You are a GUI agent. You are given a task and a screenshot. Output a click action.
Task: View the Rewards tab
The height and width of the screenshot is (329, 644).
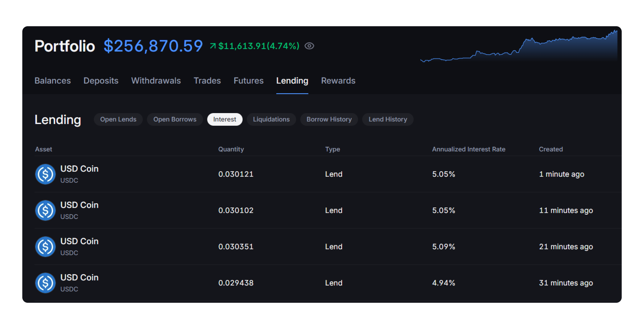338,81
